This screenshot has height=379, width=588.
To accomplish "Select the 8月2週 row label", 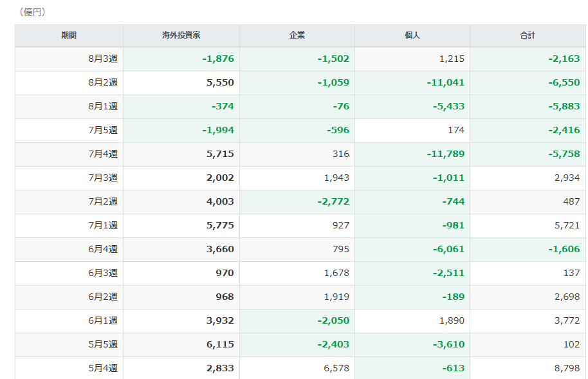I will (x=103, y=82).
